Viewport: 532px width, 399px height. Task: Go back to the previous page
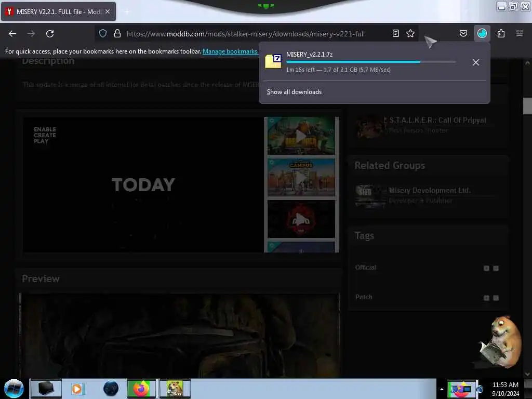(x=12, y=34)
